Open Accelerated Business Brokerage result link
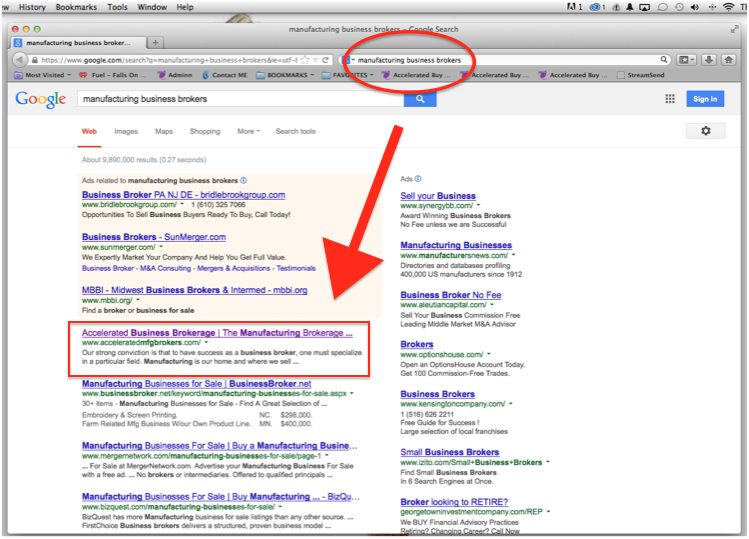The width and height of the screenshot is (749, 539). pos(217,333)
